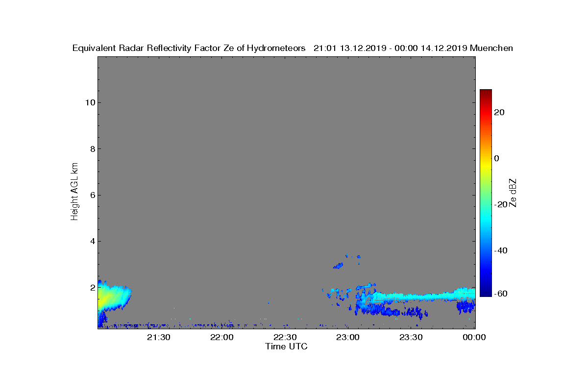
Task: Click the colorbar value '-60'
Action: pyautogui.click(x=500, y=294)
